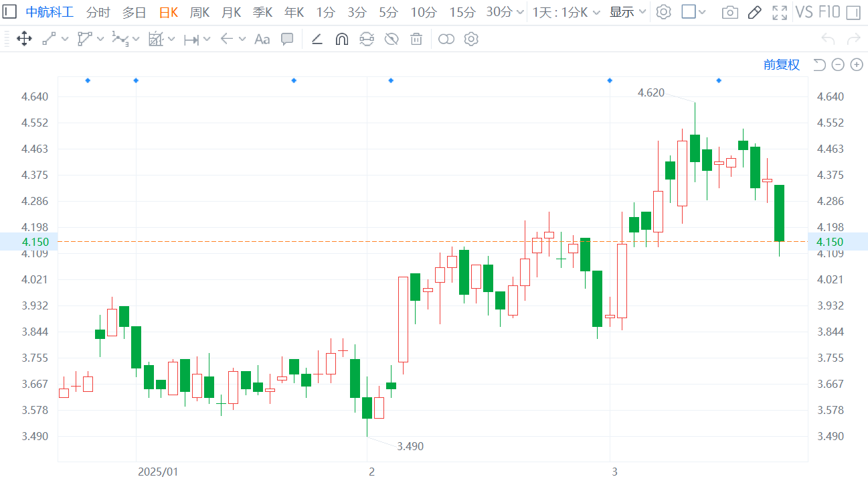Hide all drawings with eye-slash icon

392,39
